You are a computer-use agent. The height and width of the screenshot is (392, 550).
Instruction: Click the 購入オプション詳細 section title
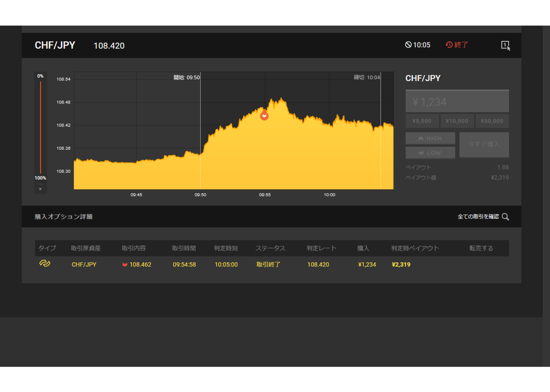(64, 217)
